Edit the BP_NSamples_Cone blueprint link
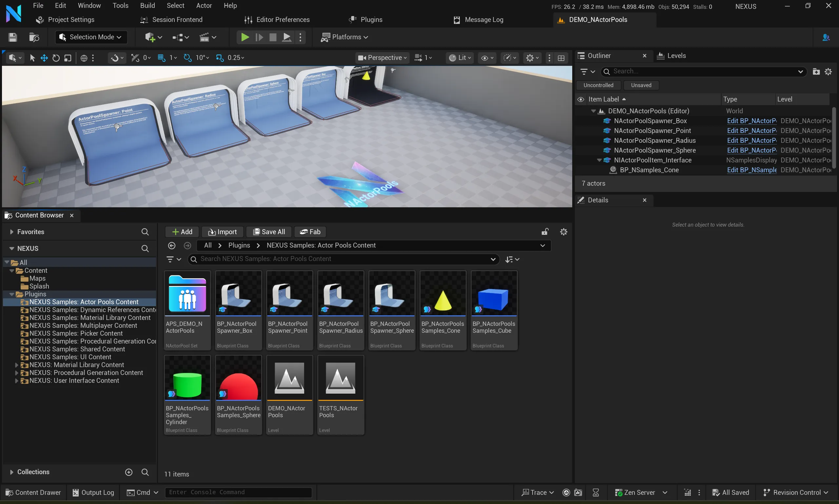Viewport: 839px width, 504px height. [x=752, y=170]
